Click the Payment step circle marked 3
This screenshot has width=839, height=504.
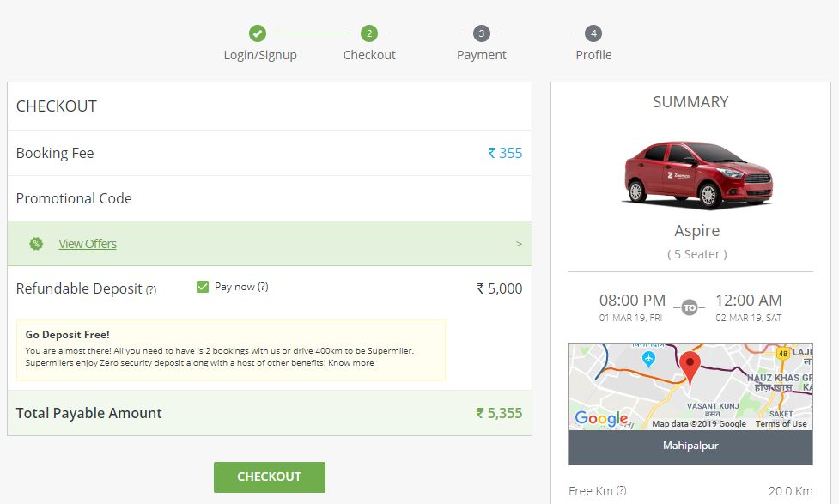click(x=481, y=34)
